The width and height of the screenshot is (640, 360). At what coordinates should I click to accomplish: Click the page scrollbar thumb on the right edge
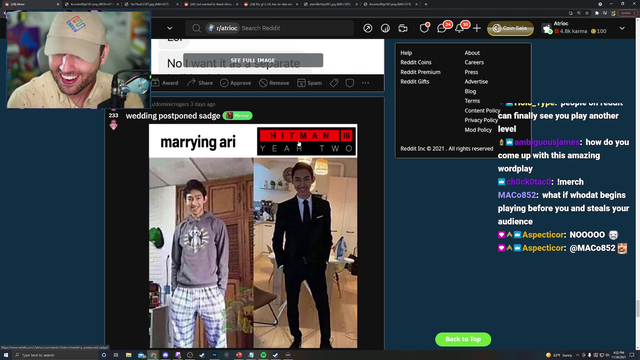pyautogui.click(x=637, y=309)
